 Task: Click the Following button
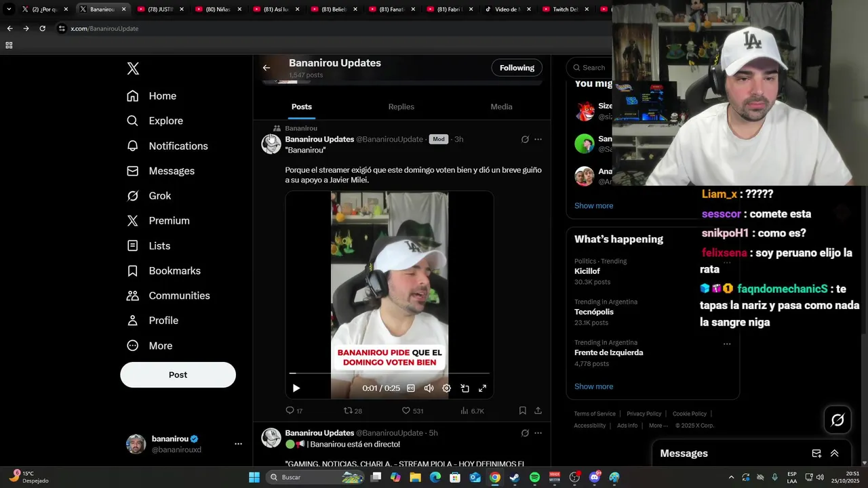point(517,68)
